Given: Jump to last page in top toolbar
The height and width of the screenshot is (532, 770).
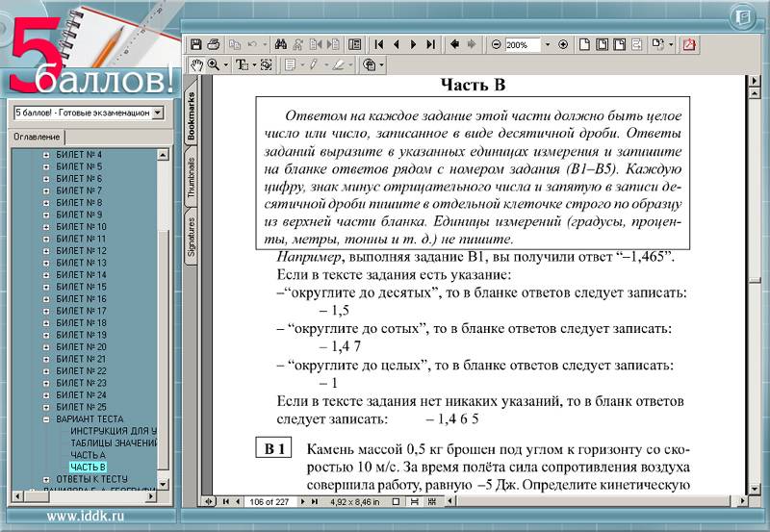Looking at the screenshot, I should pos(430,44).
